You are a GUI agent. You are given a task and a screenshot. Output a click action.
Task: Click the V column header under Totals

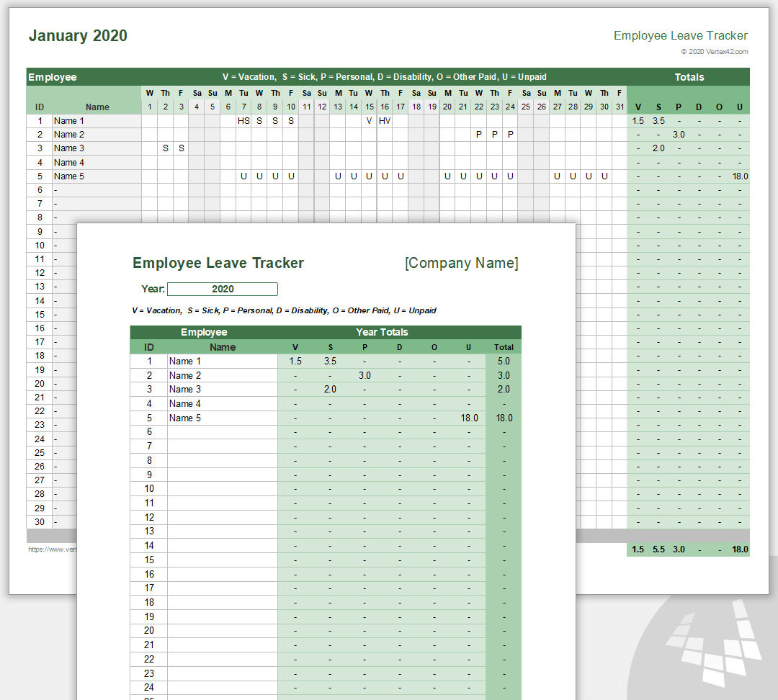tap(638, 106)
